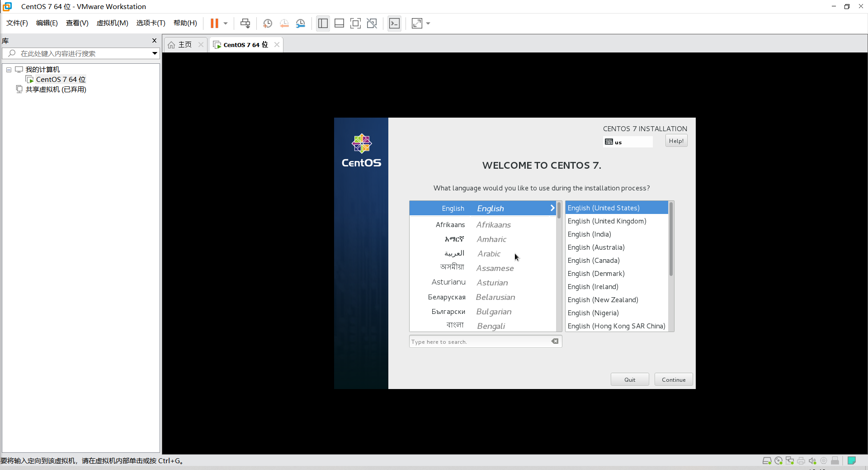The image size is (868, 470).
Task: Switch to Unity mode icon
Action: tap(372, 23)
